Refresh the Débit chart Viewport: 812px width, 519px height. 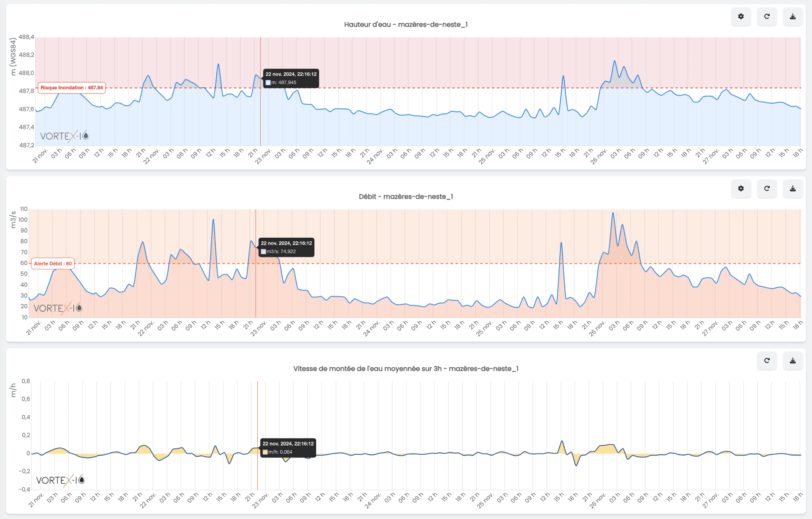point(767,189)
